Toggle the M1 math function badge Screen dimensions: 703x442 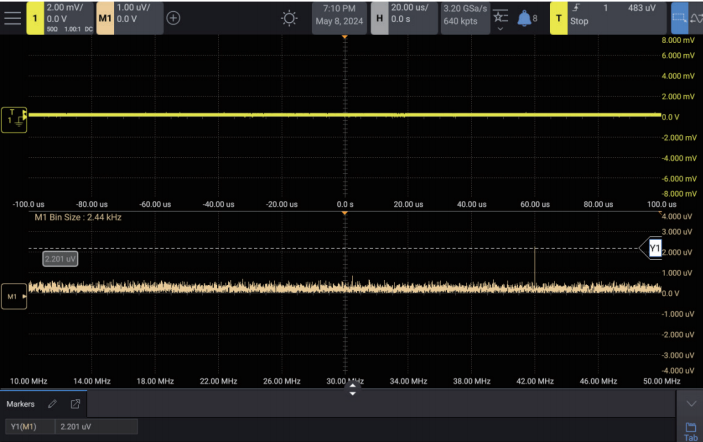(105, 18)
